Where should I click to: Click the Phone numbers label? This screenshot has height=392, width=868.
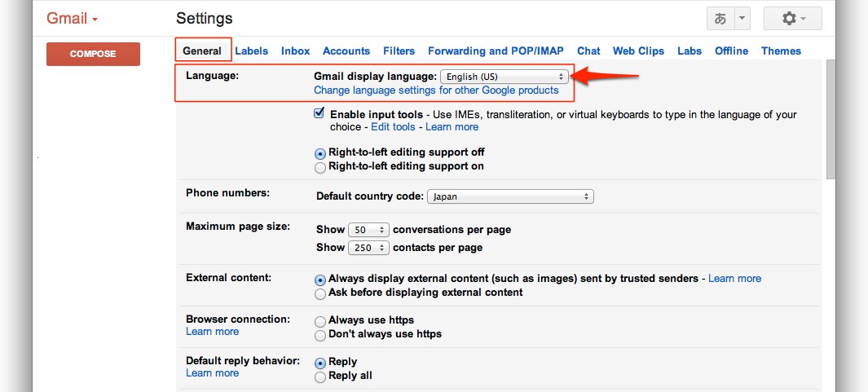(227, 192)
